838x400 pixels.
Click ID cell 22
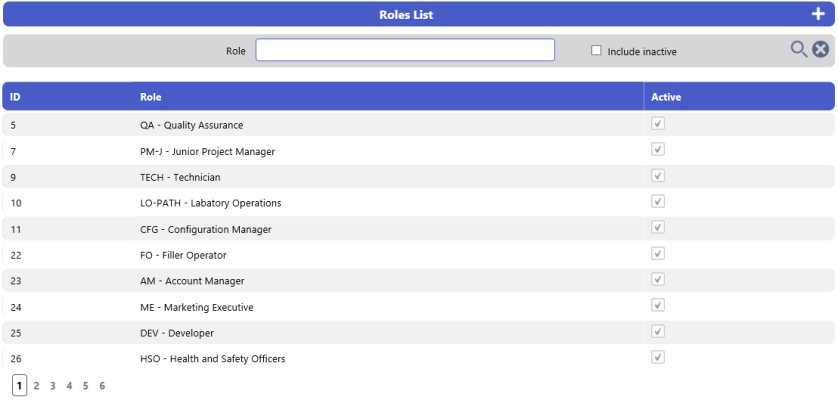[15, 255]
